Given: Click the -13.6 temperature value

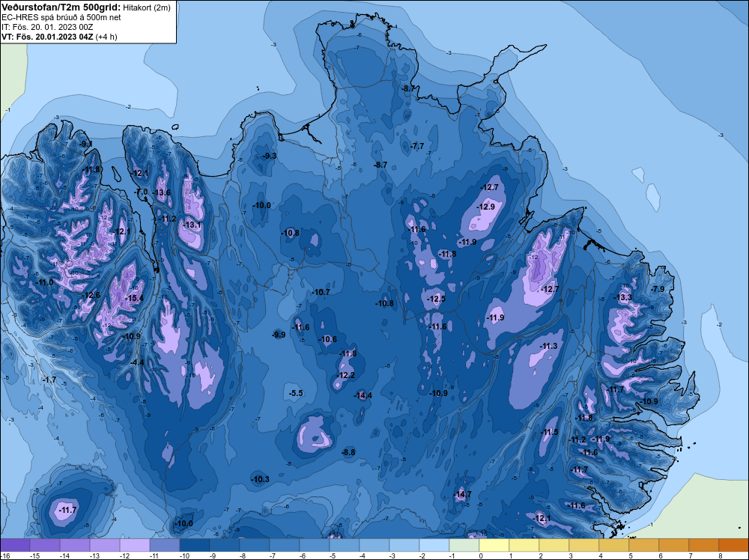Looking at the screenshot, I should pyautogui.click(x=162, y=192).
